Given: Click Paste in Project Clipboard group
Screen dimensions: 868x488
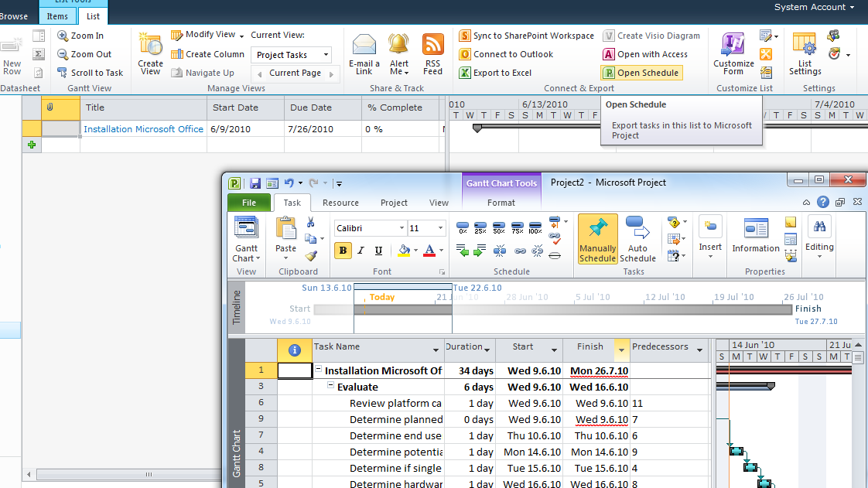Looking at the screenshot, I should tap(285, 238).
